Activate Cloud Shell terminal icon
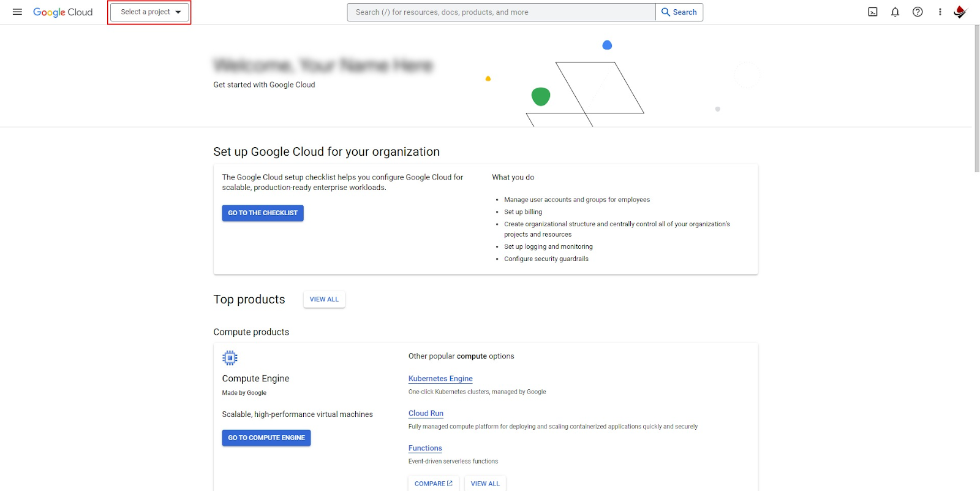This screenshot has height=491, width=980. (873, 12)
